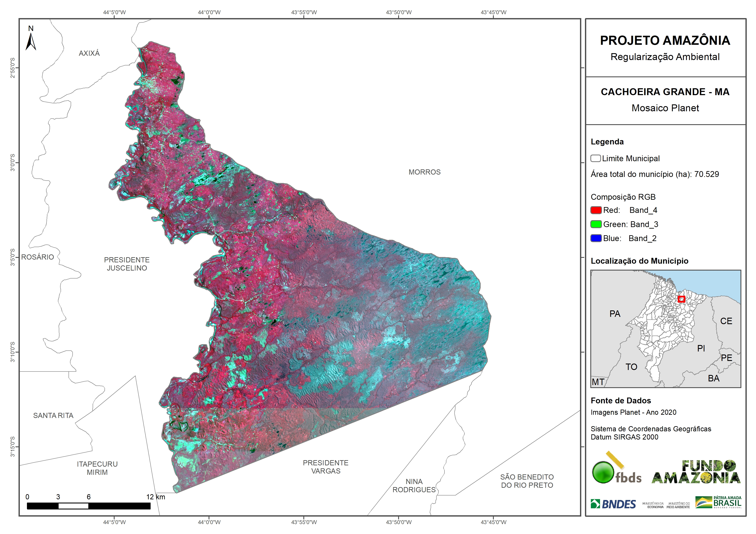Image resolution: width=756 pixels, height=534 pixels.
Task: Click the Pátria Amada Brasil logo
Action: pos(718,502)
